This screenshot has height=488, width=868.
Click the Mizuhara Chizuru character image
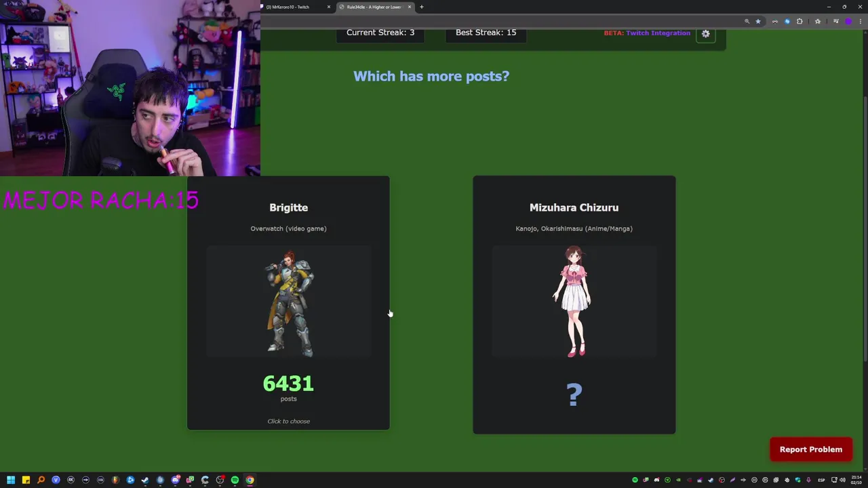pos(574,302)
